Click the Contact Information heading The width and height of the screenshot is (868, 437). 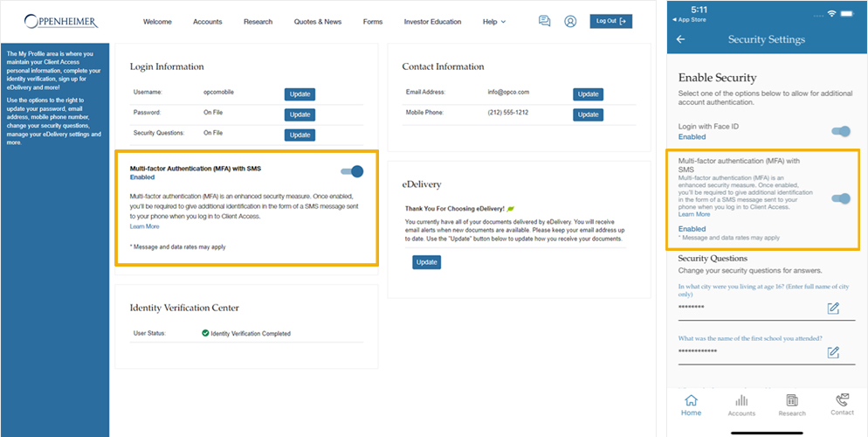click(x=443, y=67)
